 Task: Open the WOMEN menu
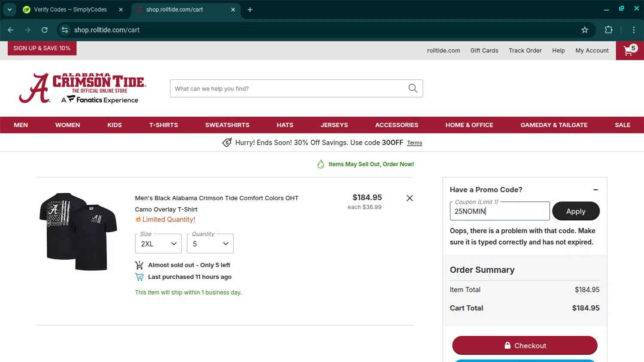click(x=67, y=125)
